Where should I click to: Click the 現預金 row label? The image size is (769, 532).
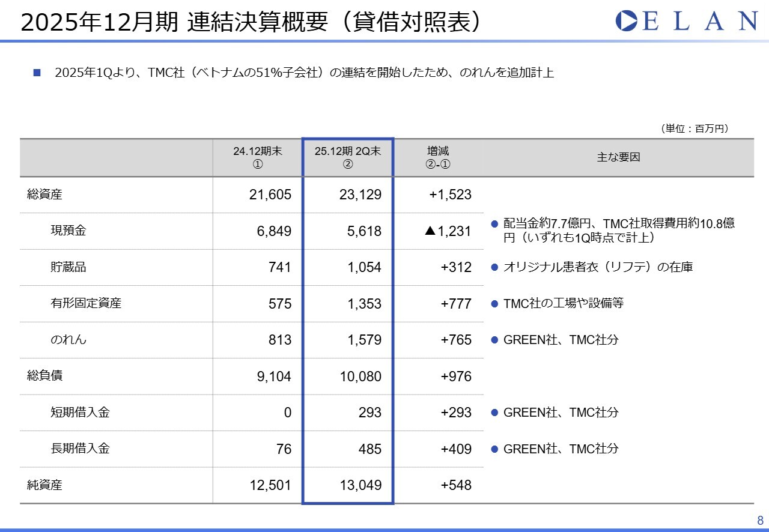(x=68, y=231)
